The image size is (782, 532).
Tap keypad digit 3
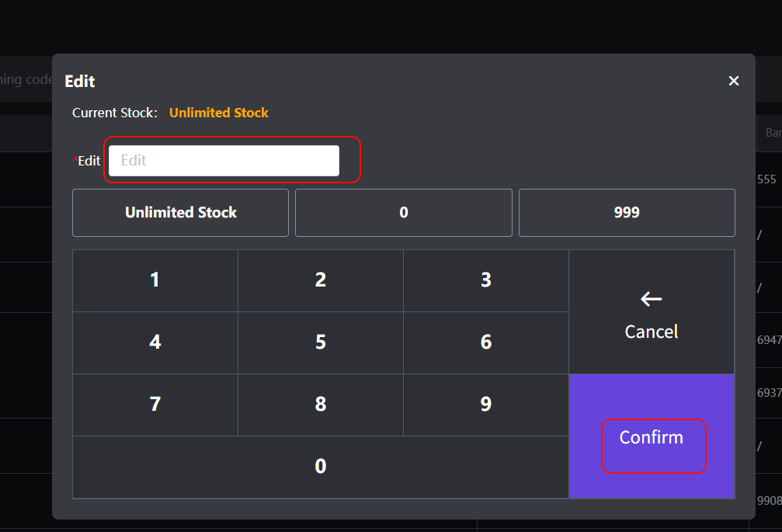(x=485, y=280)
